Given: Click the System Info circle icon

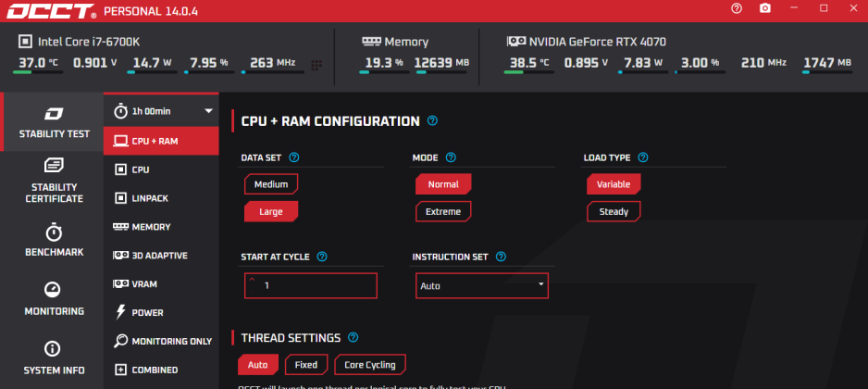Looking at the screenshot, I should 52,348.
